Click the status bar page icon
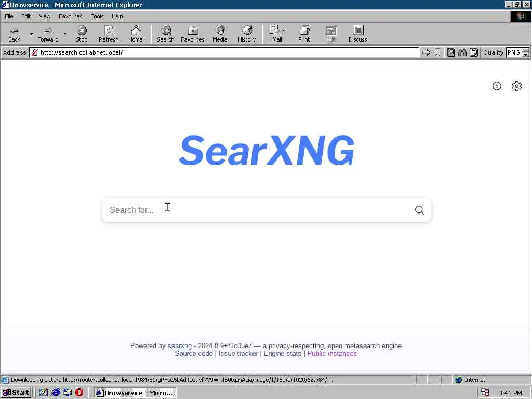 click(x=5, y=380)
